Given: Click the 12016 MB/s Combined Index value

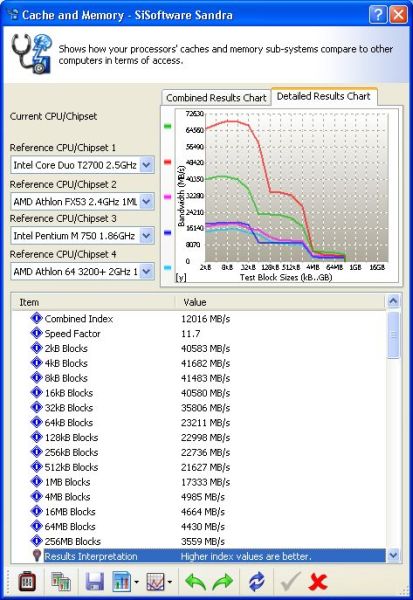Looking at the screenshot, I should click(206, 319).
